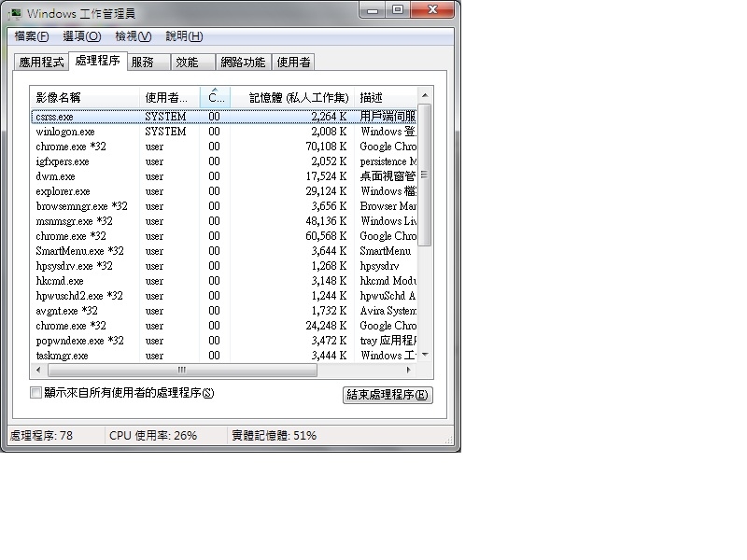This screenshot has height=560, width=747.
Task: Select the igfxpers.exe process
Action: click(223, 161)
